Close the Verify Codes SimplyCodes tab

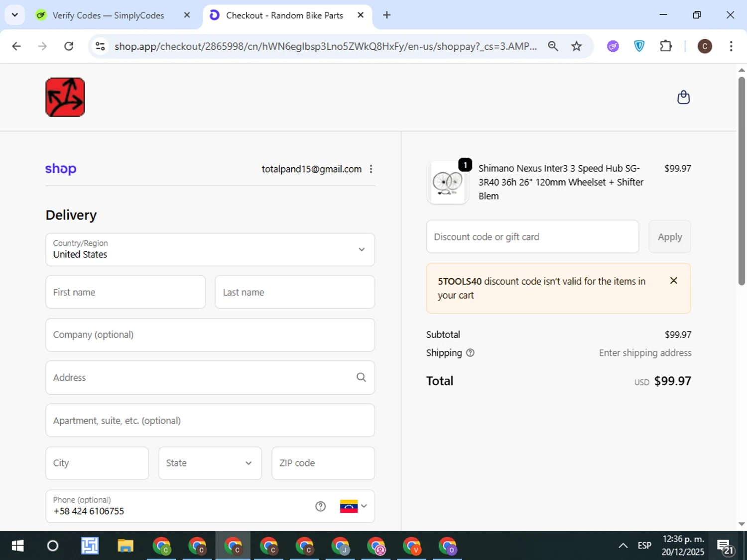click(187, 15)
